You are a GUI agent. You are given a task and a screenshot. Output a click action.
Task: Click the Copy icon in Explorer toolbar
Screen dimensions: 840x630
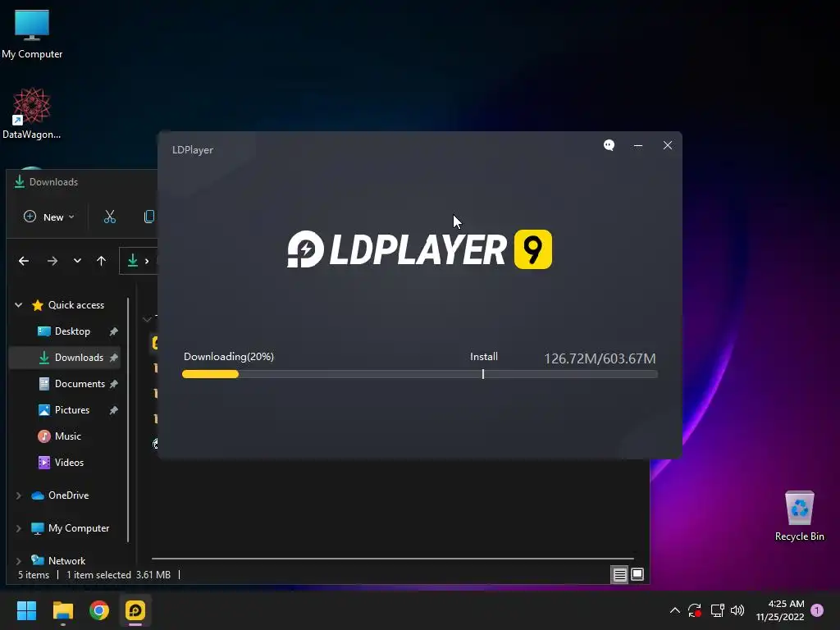(149, 217)
